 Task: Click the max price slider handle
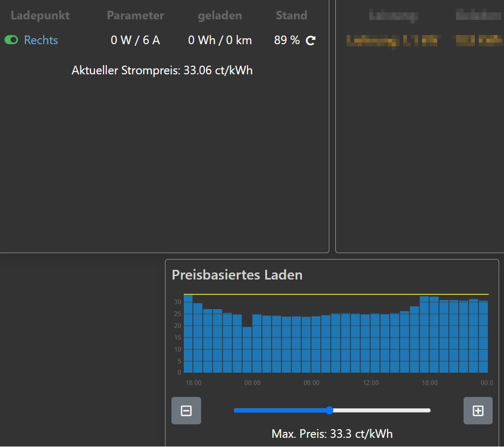[329, 410]
